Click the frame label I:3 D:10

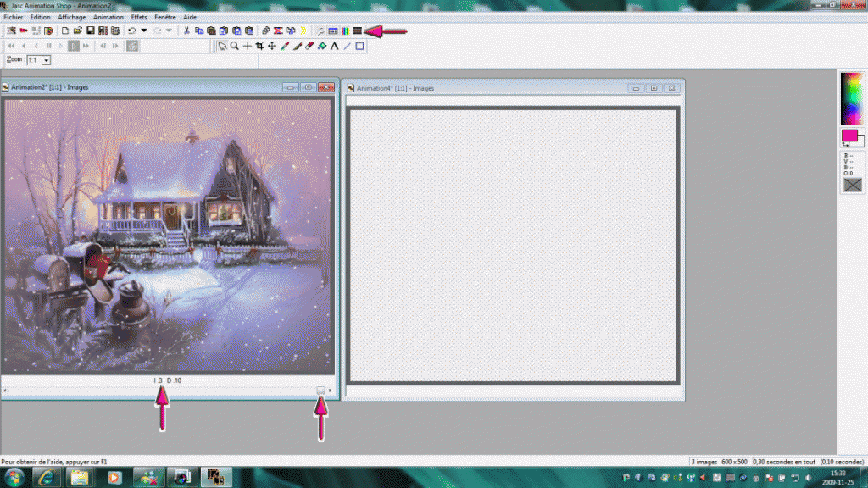[168, 380]
